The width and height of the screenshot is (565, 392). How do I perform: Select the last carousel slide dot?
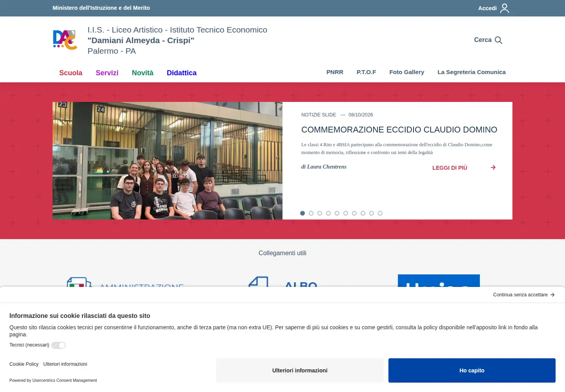[380, 213]
